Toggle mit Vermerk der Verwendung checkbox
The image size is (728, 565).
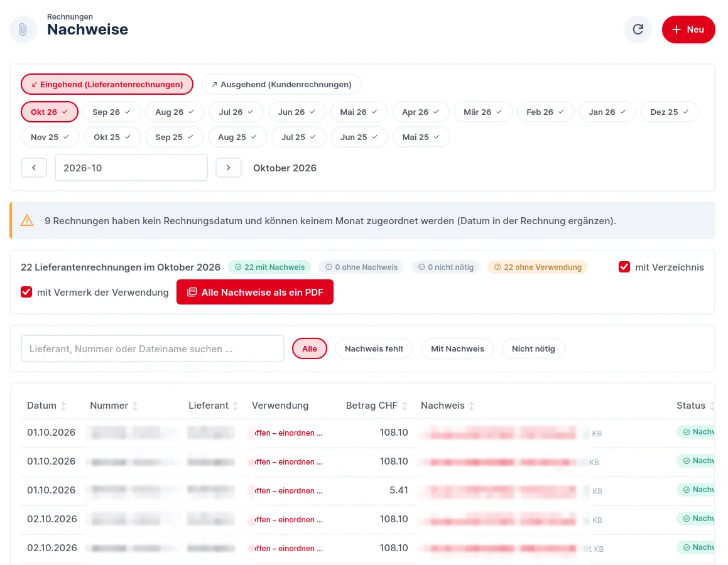(26, 293)
